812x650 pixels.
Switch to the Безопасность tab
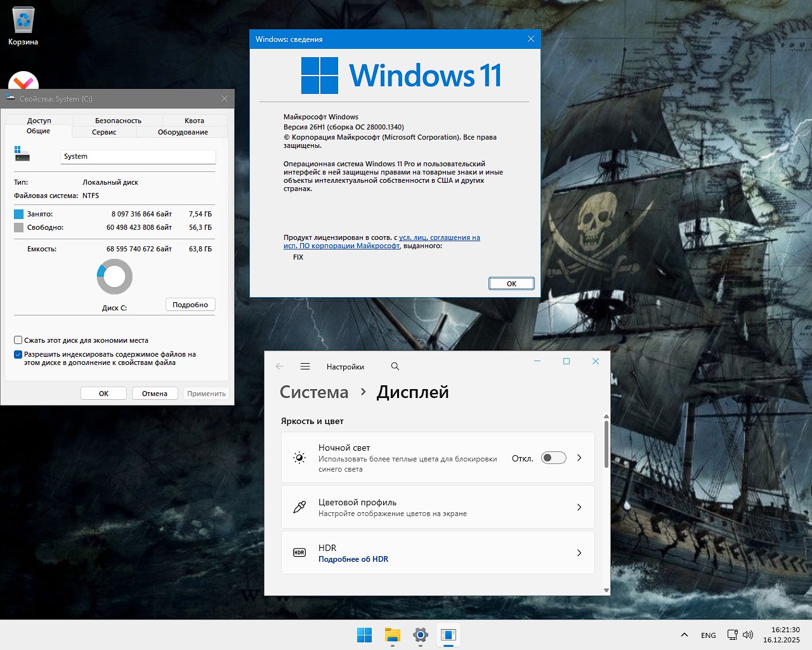(118, 121)
